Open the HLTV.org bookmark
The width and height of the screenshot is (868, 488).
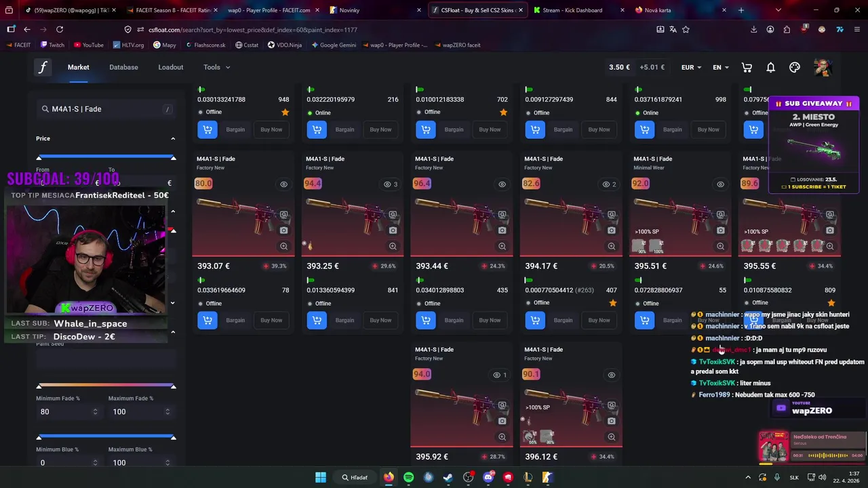pos(127,45)
